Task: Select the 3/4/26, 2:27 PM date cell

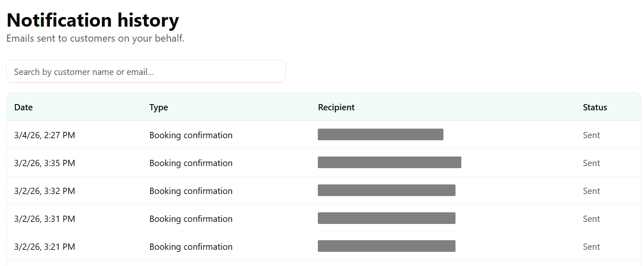Action: (45, 135)
